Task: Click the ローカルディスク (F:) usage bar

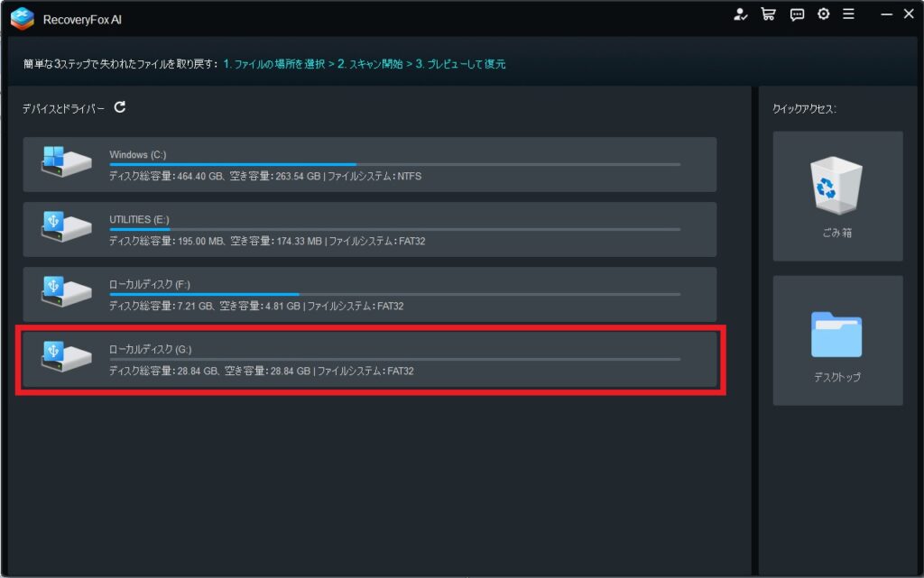Action: click(395, 294)
